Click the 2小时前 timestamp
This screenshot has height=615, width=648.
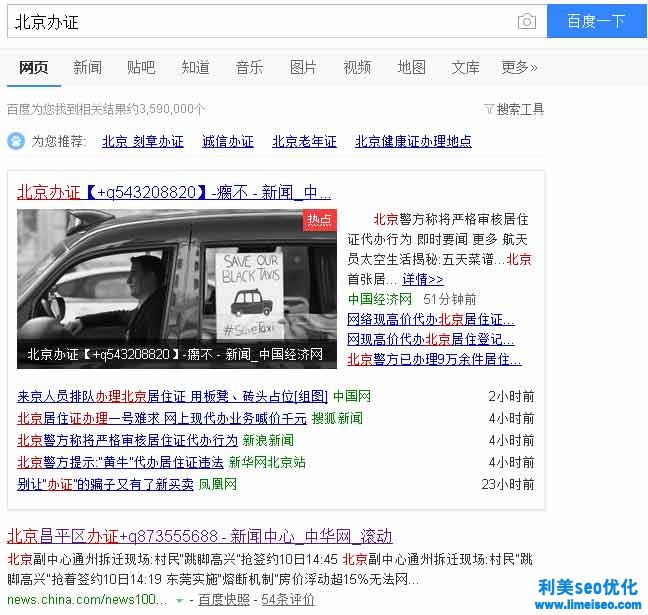point(511,397)
